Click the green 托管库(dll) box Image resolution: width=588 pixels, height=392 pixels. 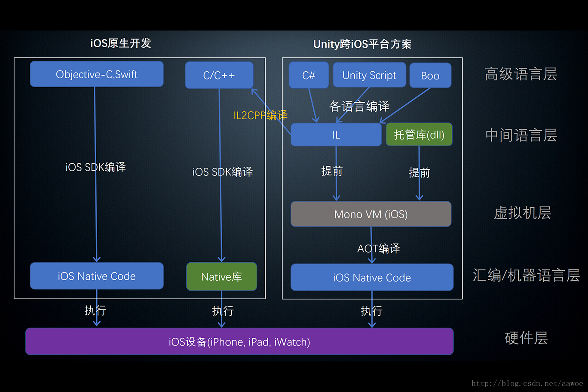pyautogui.click(x=419, y=135)
